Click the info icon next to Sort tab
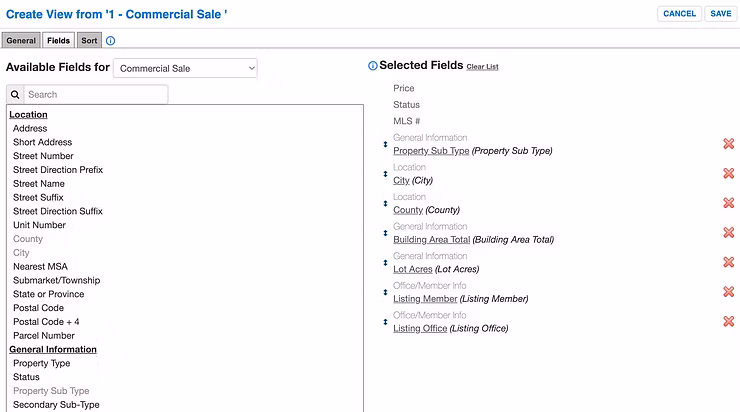The width and height of the screenshot is (740, 412). pyautogui.click(x=110, y=41)
